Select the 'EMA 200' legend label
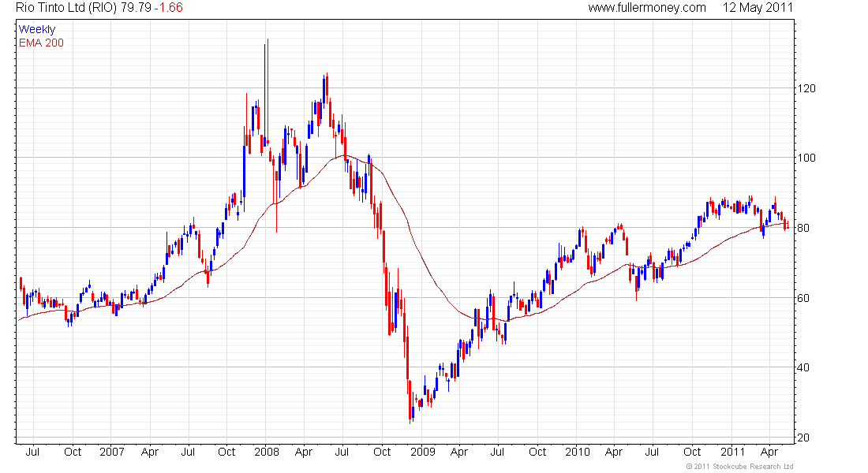The height and width of the screenshot is (473, 868). 41,43
